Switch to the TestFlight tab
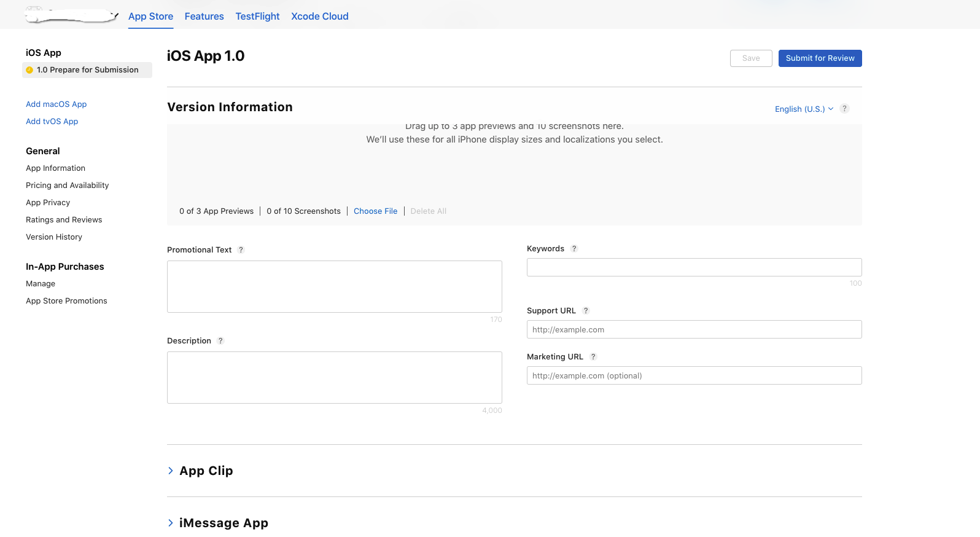 [257, 17]
